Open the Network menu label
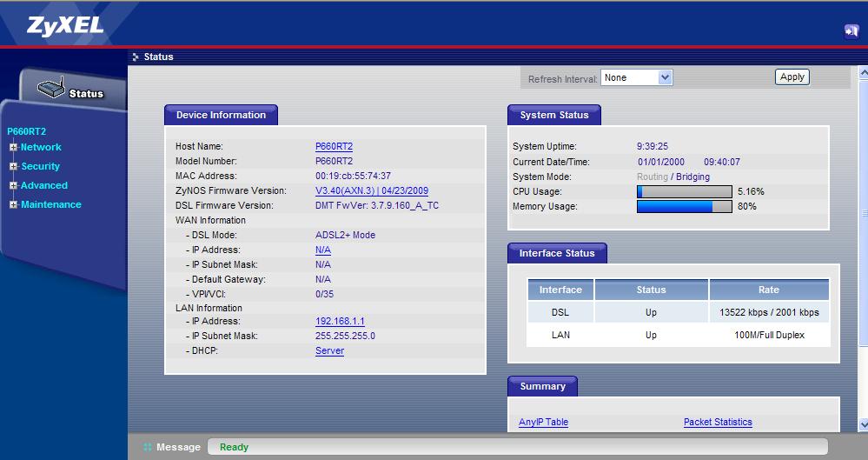 coord(41,147)
